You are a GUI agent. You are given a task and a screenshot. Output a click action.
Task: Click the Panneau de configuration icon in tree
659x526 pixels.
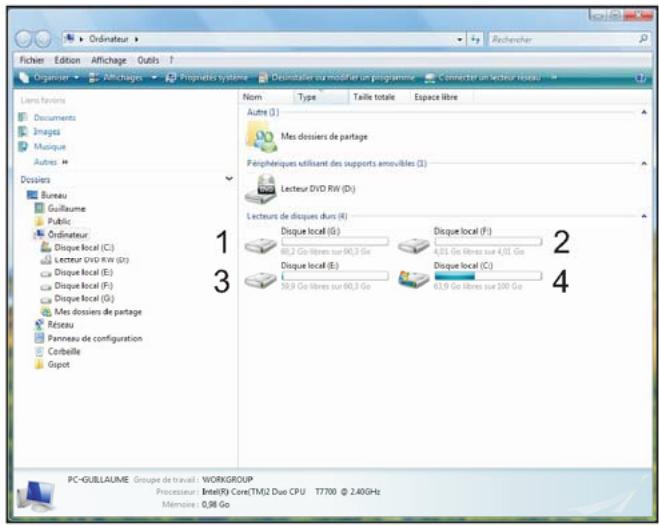(40, 338)
